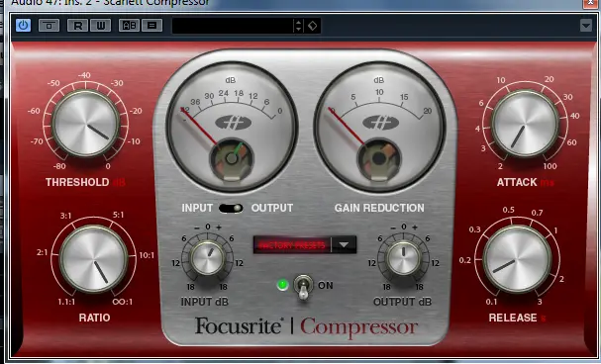Click the empty preset name field in the header
Viewport: 601px width, 364px height.
click(233, 26)
